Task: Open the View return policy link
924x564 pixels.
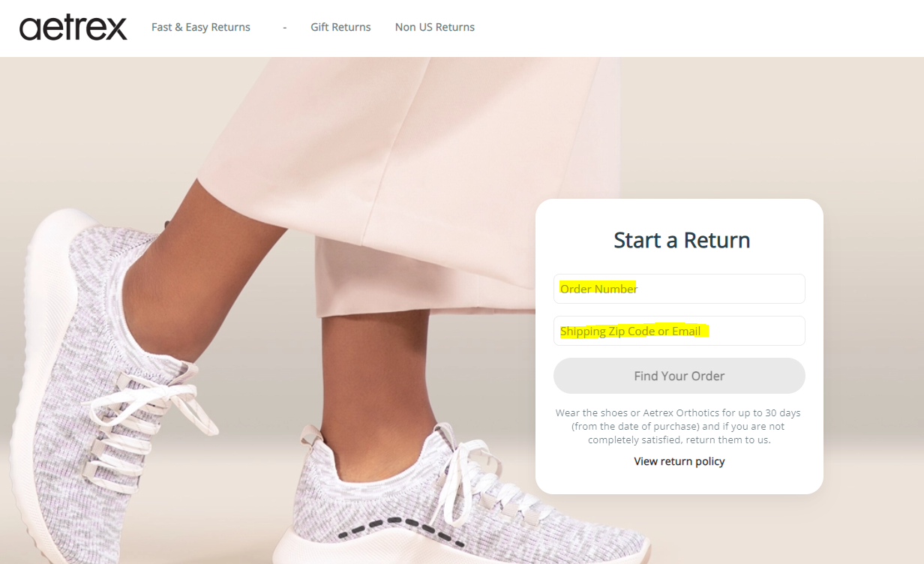Action: [679, 461]
